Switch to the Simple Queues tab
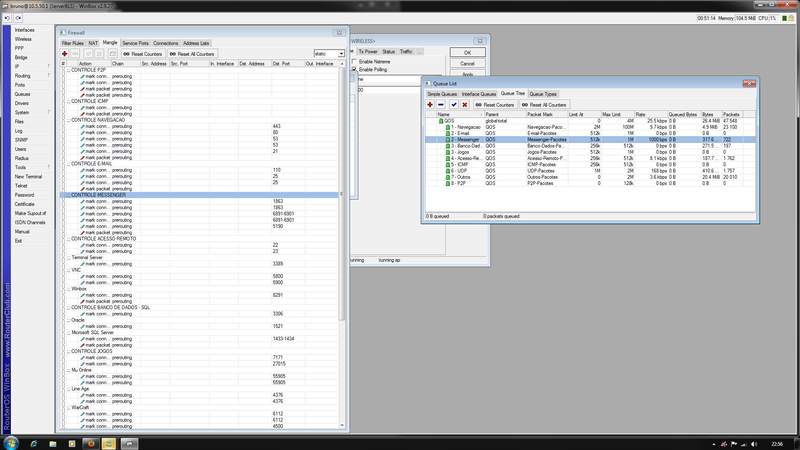 (442, 94)
